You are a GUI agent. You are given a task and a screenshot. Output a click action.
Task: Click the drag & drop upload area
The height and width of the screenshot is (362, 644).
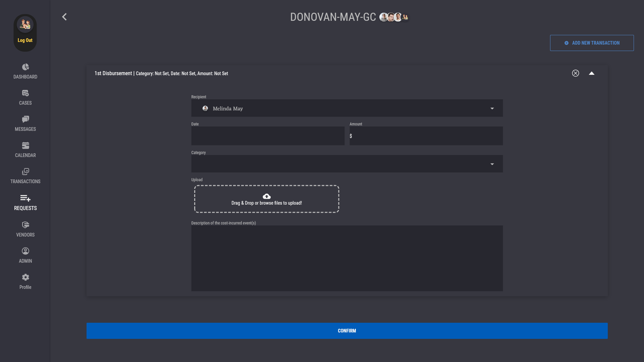click(267, 199)
